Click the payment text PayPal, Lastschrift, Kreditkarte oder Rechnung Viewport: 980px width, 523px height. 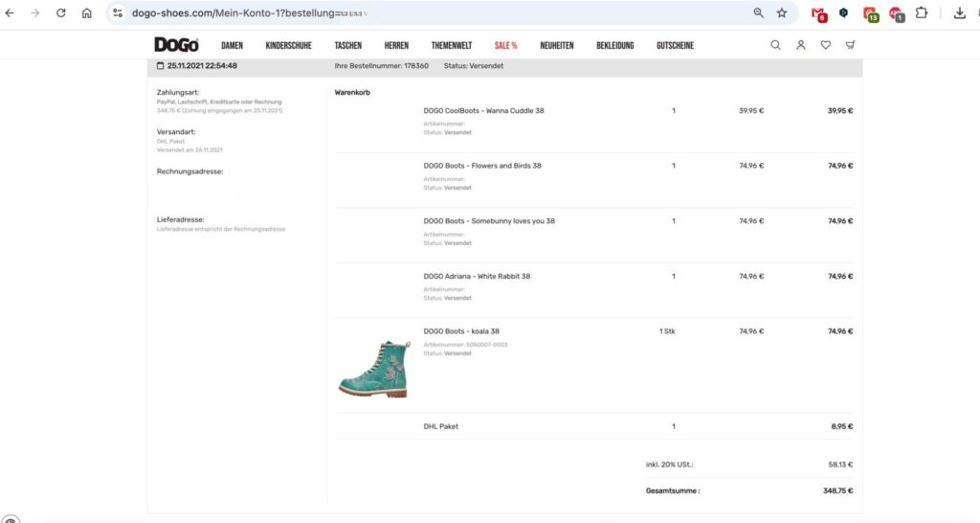pyautogui.click(x=219, y=102)
